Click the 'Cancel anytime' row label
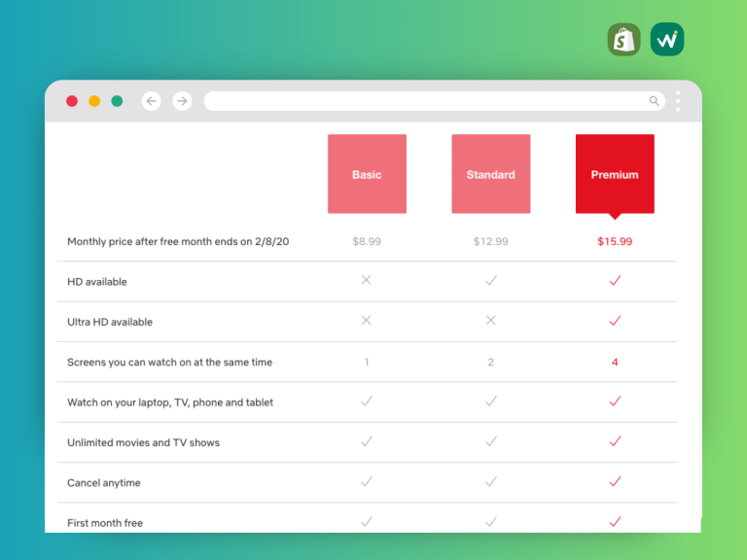This screenshot has height=560, width=747. point(104,483)
